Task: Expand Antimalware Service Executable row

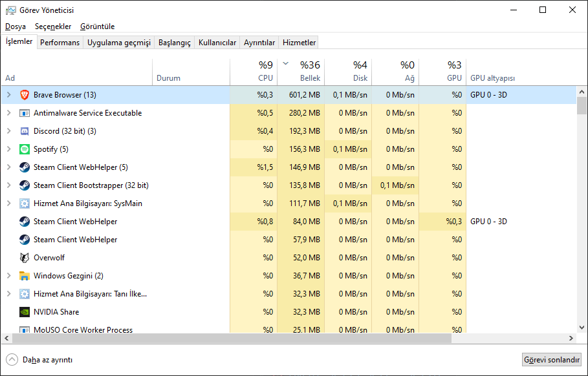Action: 9,112
